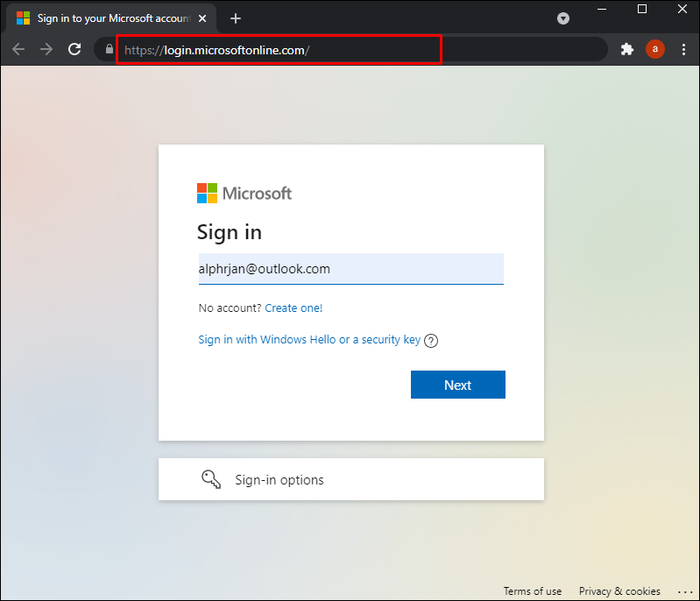Click the browser back arrow

(x=18, y=49)
